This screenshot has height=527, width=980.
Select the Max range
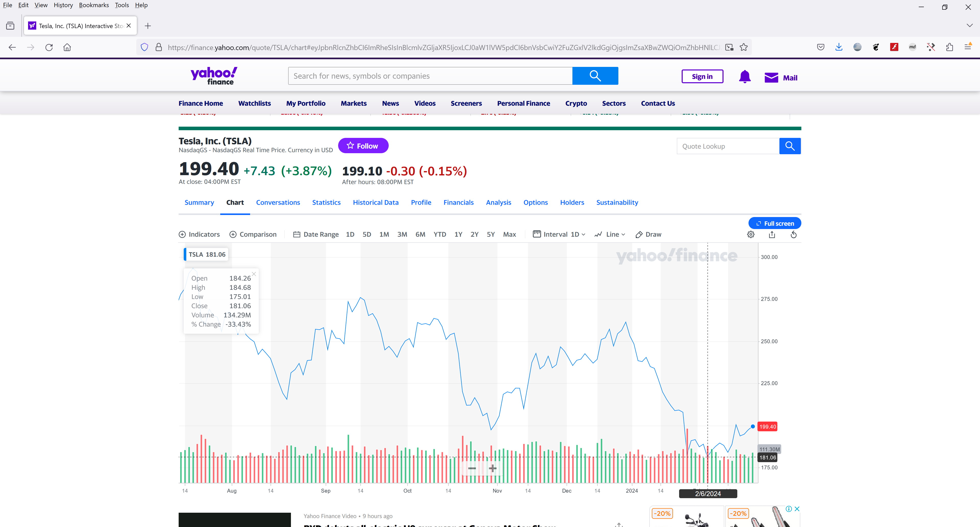pos(509,234)
